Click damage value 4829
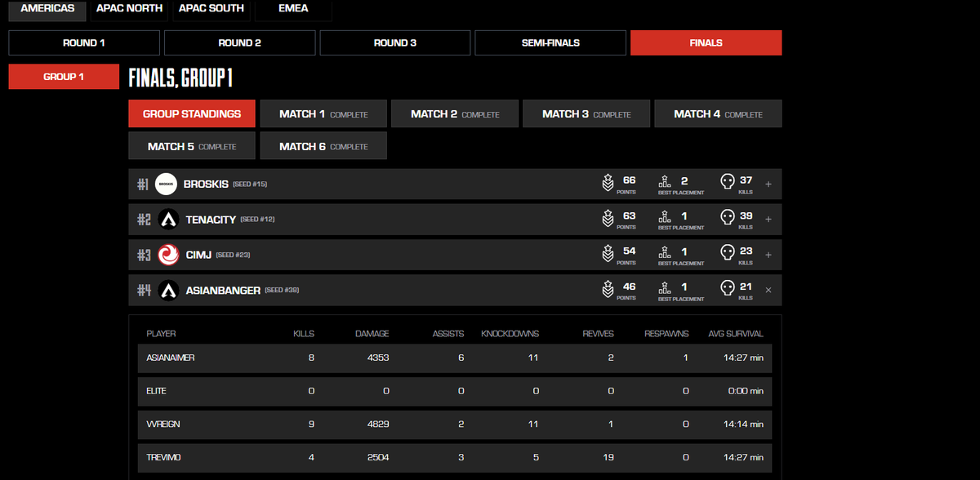This screenshot has width=980, height=480. click(376, 424)
